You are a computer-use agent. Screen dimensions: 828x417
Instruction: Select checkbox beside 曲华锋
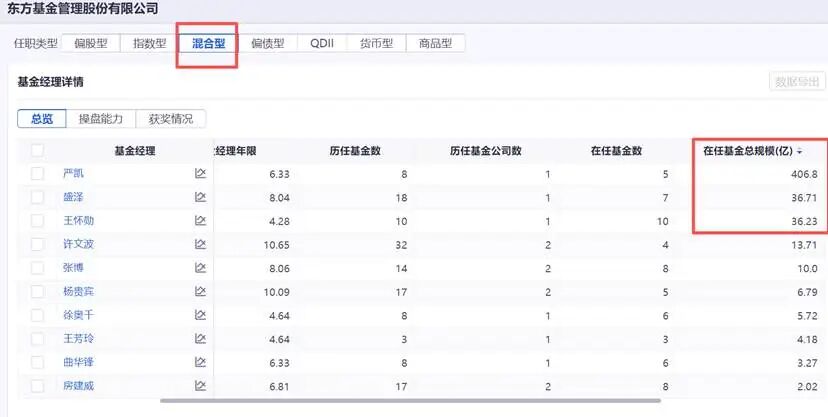[37, 362]
